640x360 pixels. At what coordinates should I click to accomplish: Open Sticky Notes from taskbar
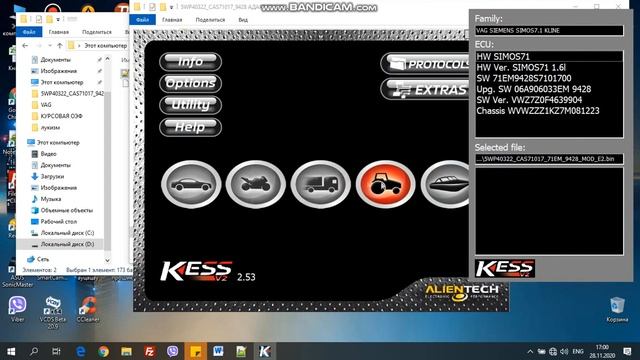pyautogui.click(x=196, y=351)
